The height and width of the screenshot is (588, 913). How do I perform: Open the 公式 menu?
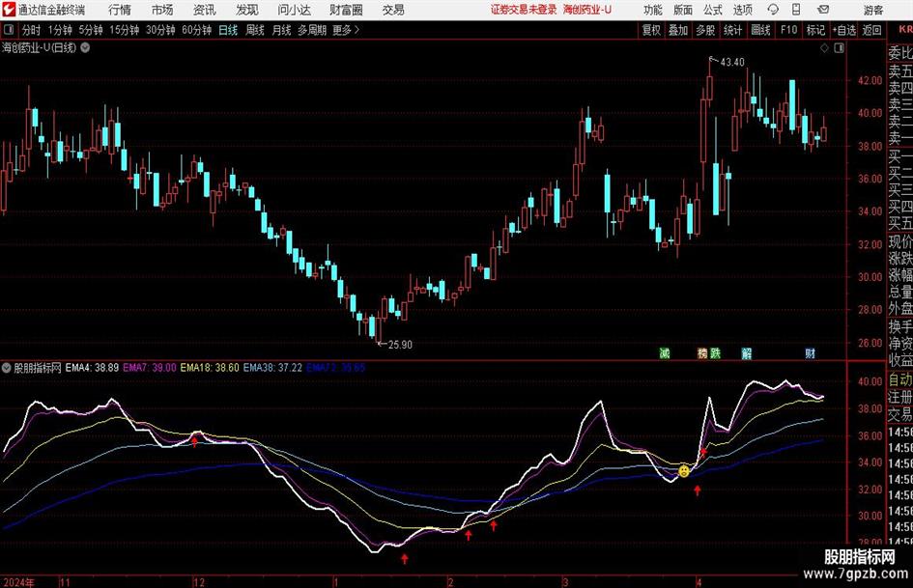pos(713,10)
